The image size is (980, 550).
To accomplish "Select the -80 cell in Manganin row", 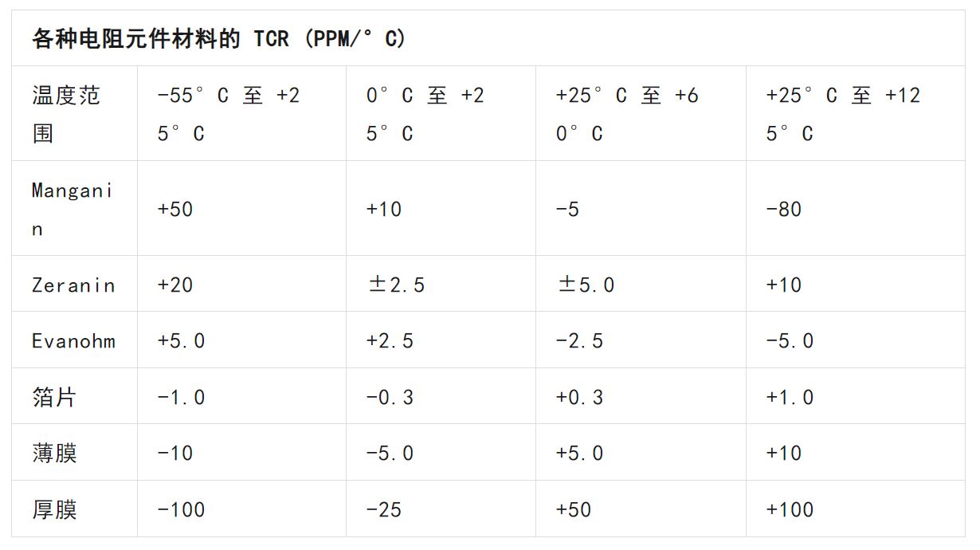I will click(783, 209).
